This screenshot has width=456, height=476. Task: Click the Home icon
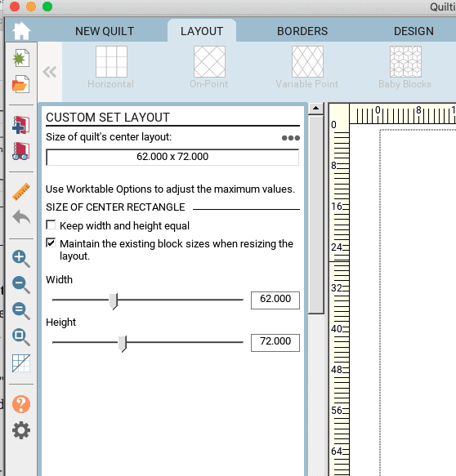[x=21, y=31]
